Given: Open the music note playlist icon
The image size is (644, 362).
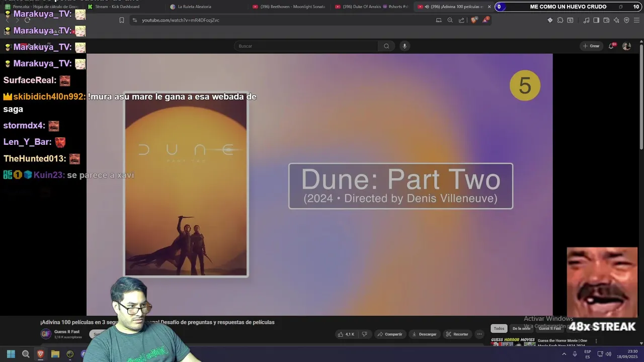Looking at the screenshot, I should tap(586, 20).
